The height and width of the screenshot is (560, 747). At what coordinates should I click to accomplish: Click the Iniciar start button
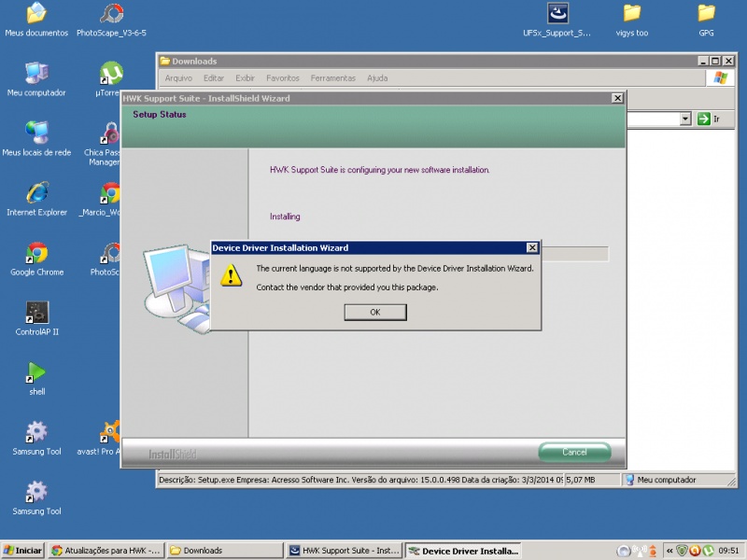point(22,551)
